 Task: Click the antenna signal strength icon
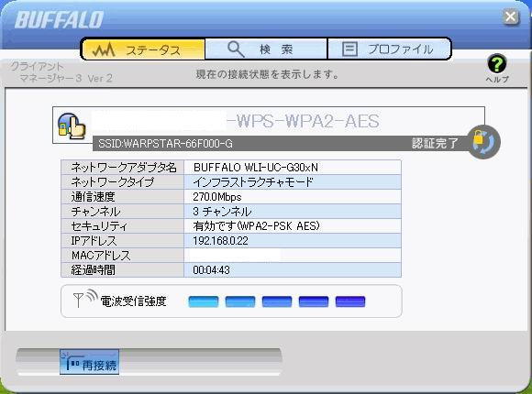(x=85, y=299)
